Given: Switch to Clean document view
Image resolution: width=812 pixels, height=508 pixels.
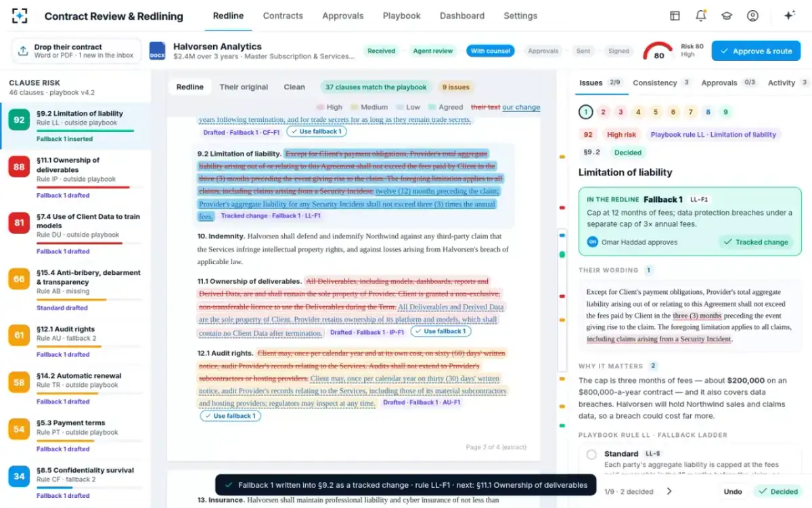Looking at the screenshot, I should (294, 87).
